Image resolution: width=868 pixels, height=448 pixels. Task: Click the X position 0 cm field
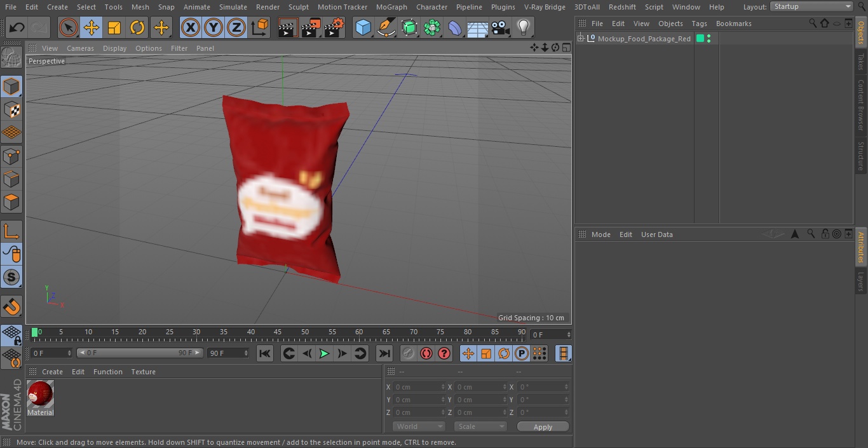point(418,387)
